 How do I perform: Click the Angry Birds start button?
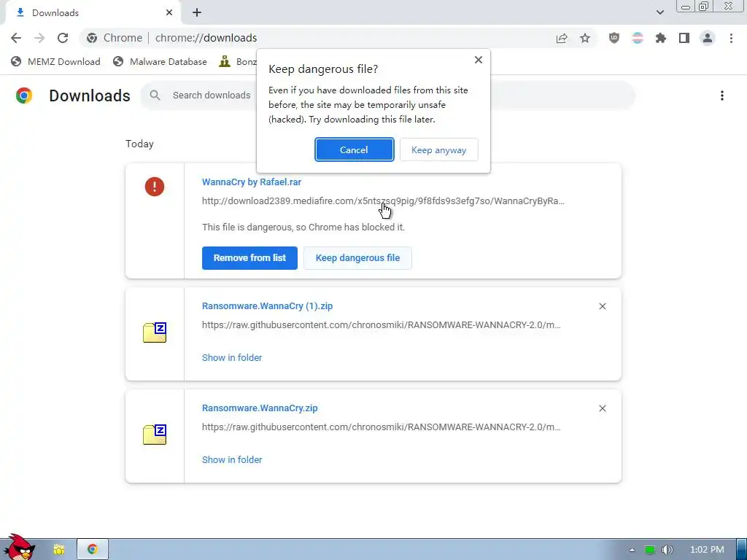tap(19, 547)
